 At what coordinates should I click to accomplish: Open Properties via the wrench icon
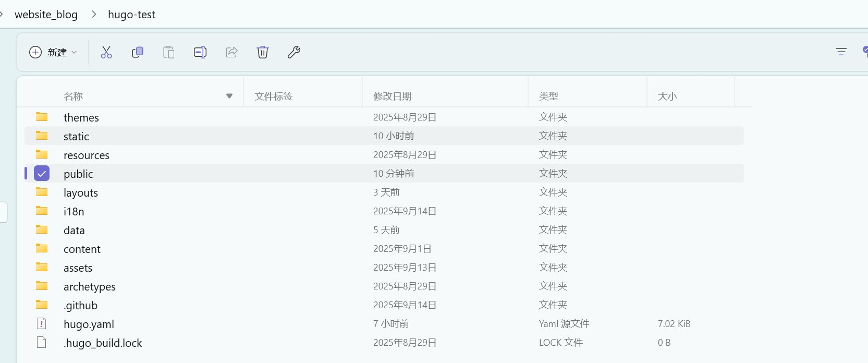[294, 52]
